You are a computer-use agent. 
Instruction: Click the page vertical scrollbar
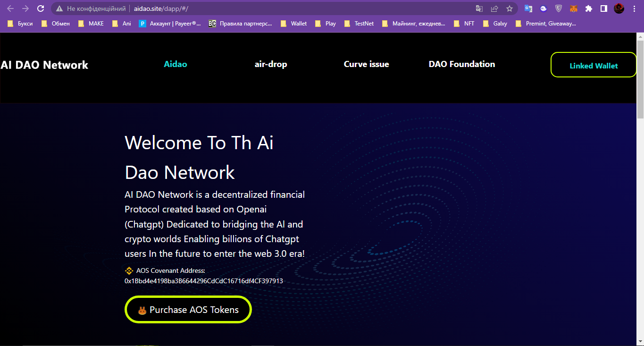click(x=640, y=189)
